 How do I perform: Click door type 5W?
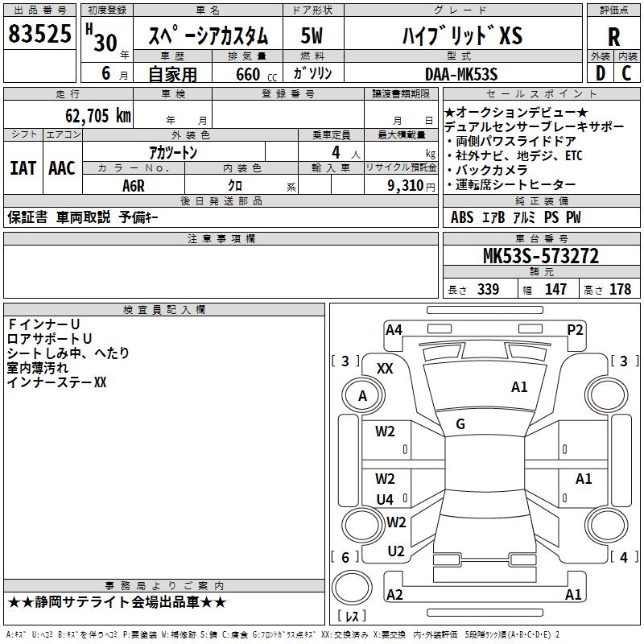pos(312,35)
